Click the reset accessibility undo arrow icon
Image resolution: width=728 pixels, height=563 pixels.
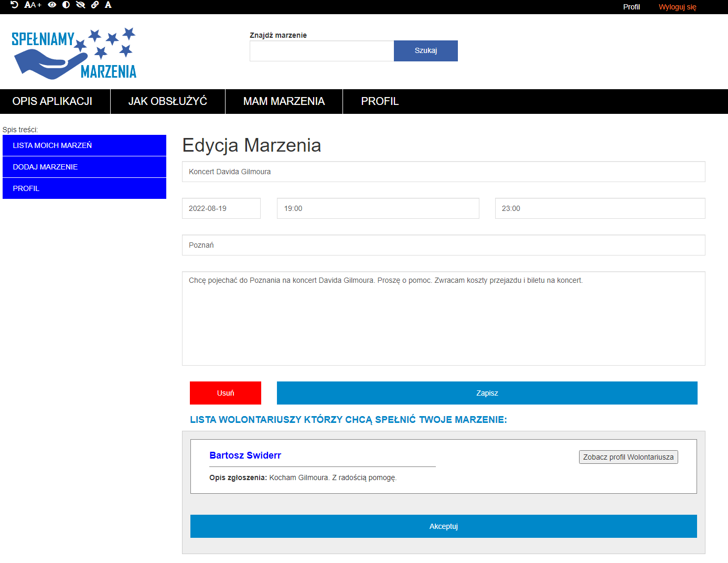14,5
